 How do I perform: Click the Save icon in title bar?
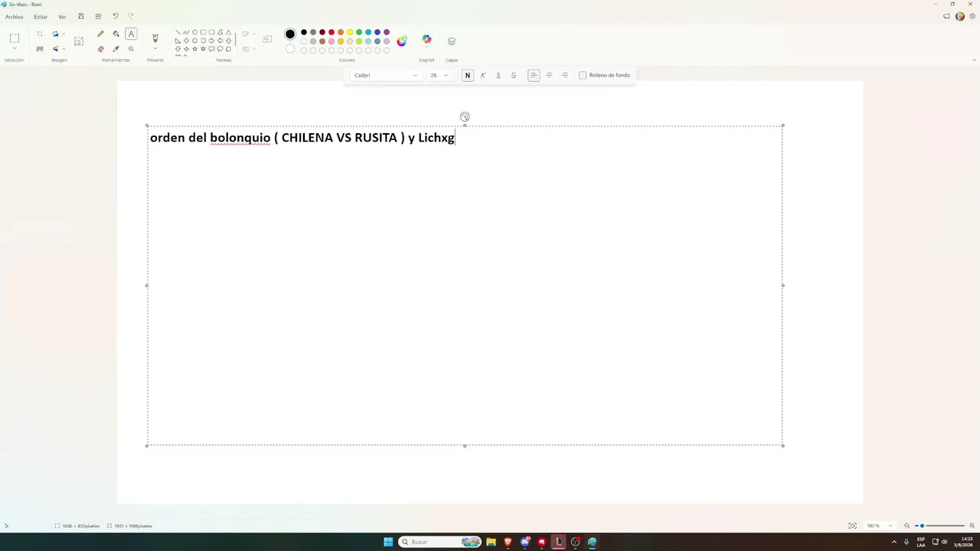coord(81,16)
